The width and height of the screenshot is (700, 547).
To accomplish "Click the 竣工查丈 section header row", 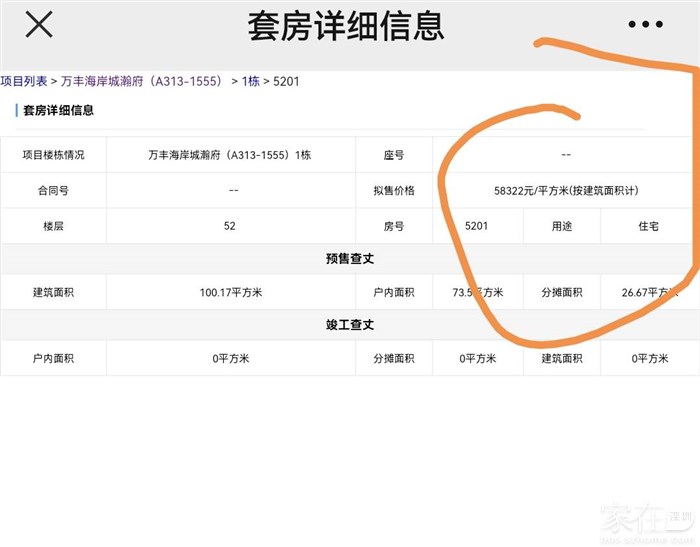I will [350, 325].
